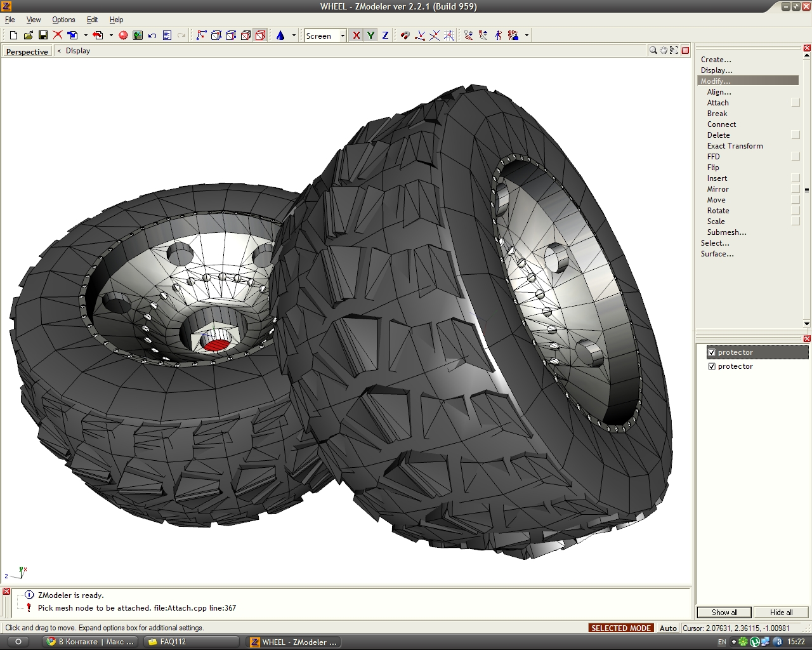Image resolution: width=812 pixels, height=650 pixels.
Task: Open FAQ112 folder in the taskbar
Action: [x=173, y=642]
